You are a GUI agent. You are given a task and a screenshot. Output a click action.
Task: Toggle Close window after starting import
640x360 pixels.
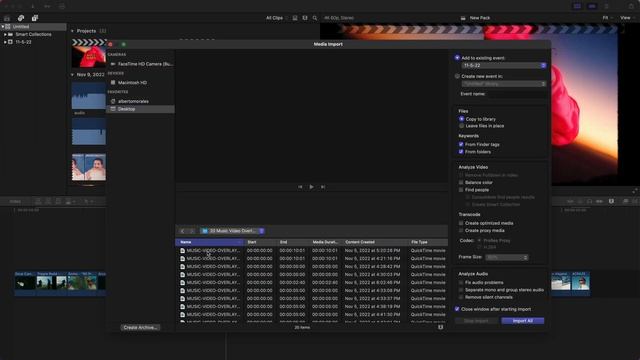457,309
